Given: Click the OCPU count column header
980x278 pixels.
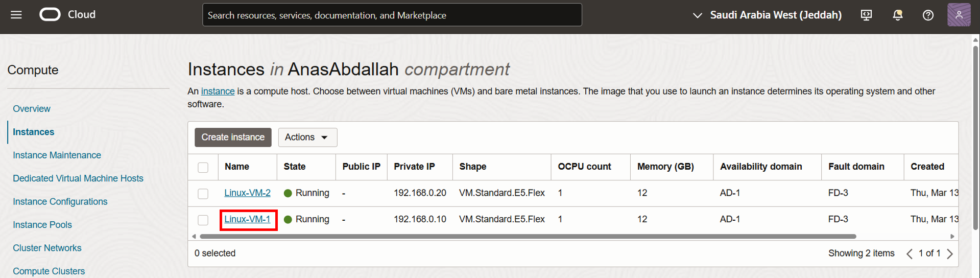Looking at the screenshot, I should point(585,167).
